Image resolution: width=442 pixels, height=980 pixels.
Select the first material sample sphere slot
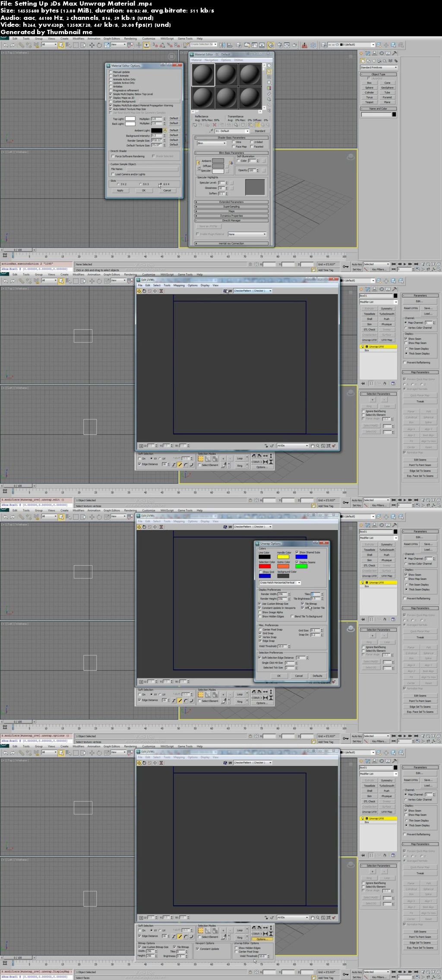pyautogui.click(x=203, y=75)
